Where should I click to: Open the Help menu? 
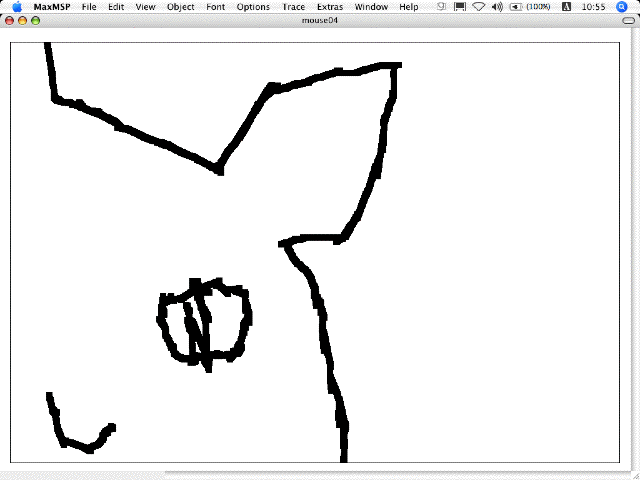(x=409, y=7)
